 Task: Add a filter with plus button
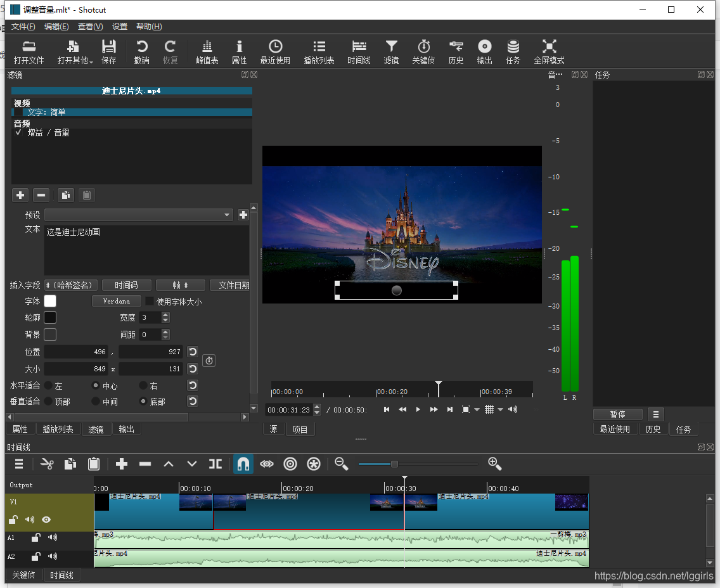point(20,195)
